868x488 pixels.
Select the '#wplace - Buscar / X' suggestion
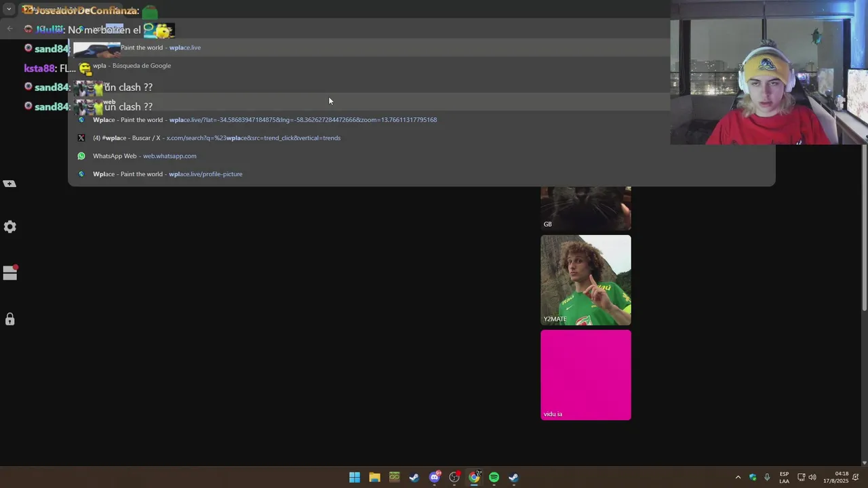pyautogui.click(x=421, y=138)
